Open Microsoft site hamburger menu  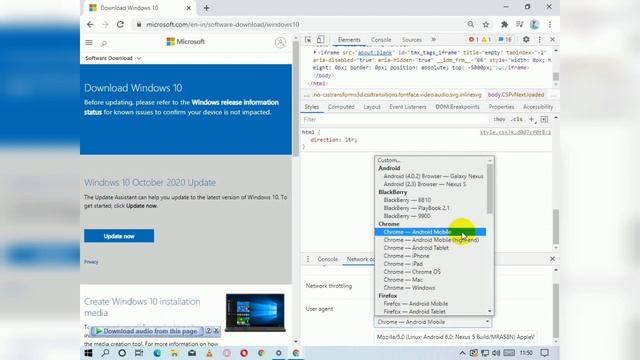[x=89, y=42]
